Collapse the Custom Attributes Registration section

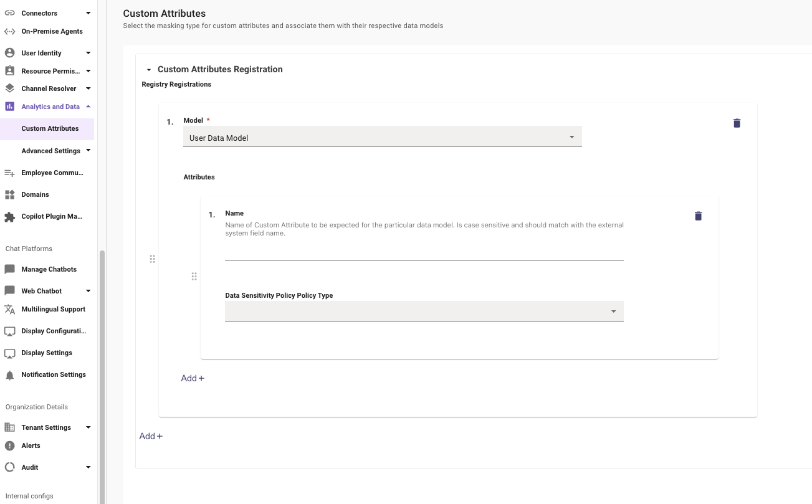(149, 70)
